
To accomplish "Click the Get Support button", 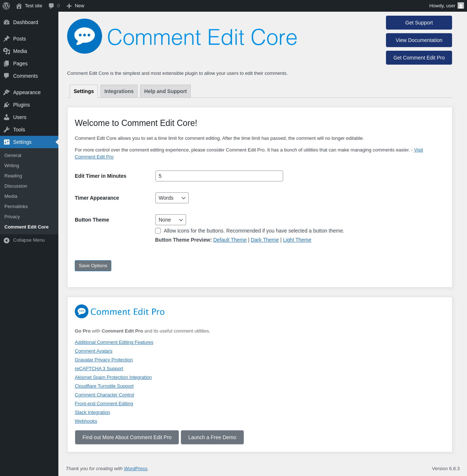I will point(419,23).
